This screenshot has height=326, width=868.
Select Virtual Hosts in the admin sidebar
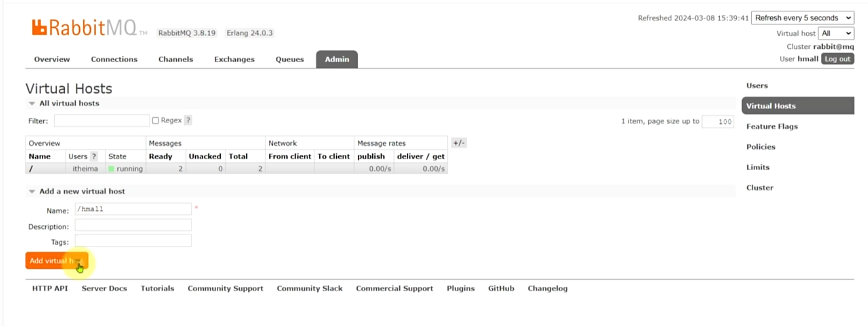click(797, 106)
